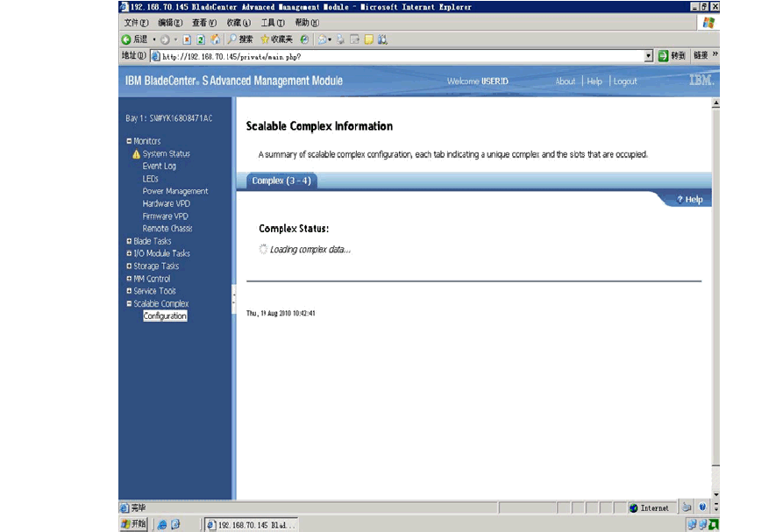Open the Help (帮助) menu
783x532 pixels.
(307, 23)
